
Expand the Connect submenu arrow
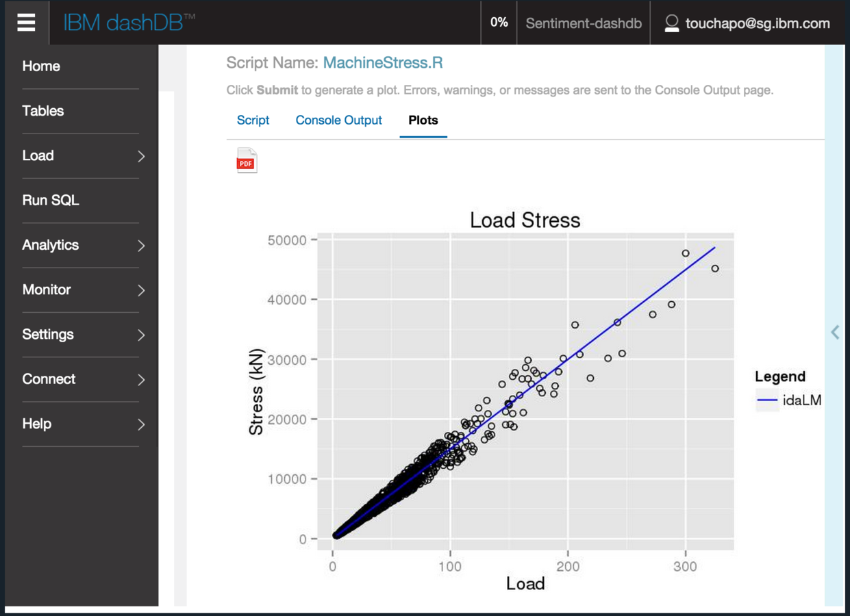141,379
